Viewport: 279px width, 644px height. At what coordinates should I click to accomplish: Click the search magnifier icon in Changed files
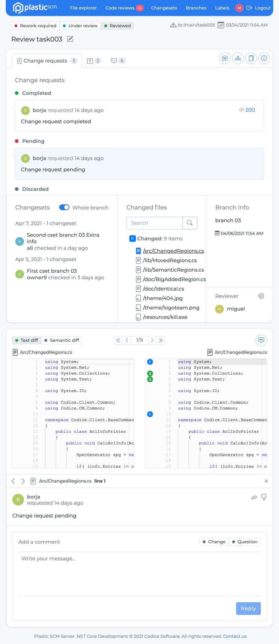189,223
